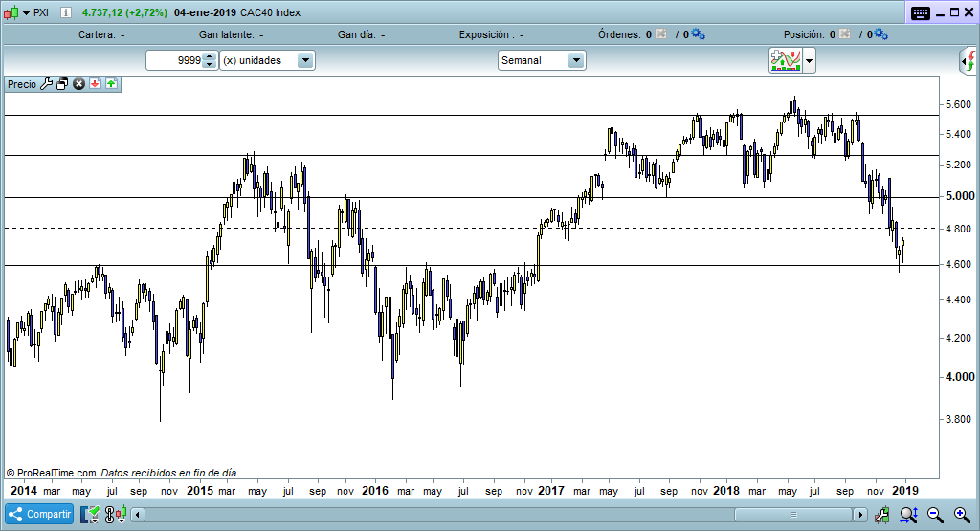Click the gears icon next to Órdenes
This screenshot has width=980, height=531.
click(698, 34)
